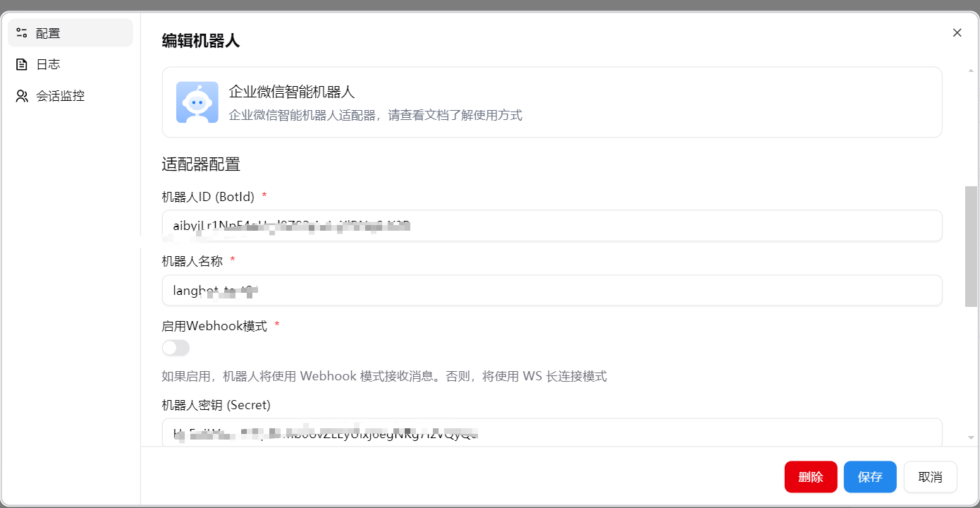Viewport: 980px width, 508px height.
Task: Cancel editing via the 取消 button
Action: click(930, 476)
